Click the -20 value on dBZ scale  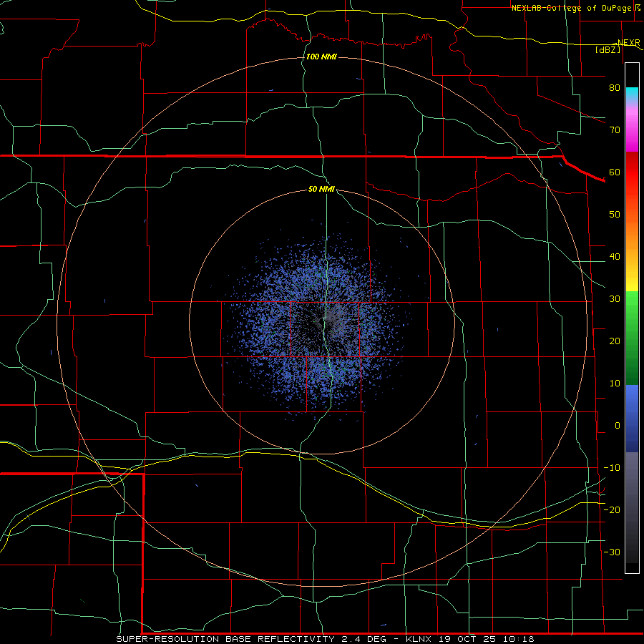click(x=612, y=509)
